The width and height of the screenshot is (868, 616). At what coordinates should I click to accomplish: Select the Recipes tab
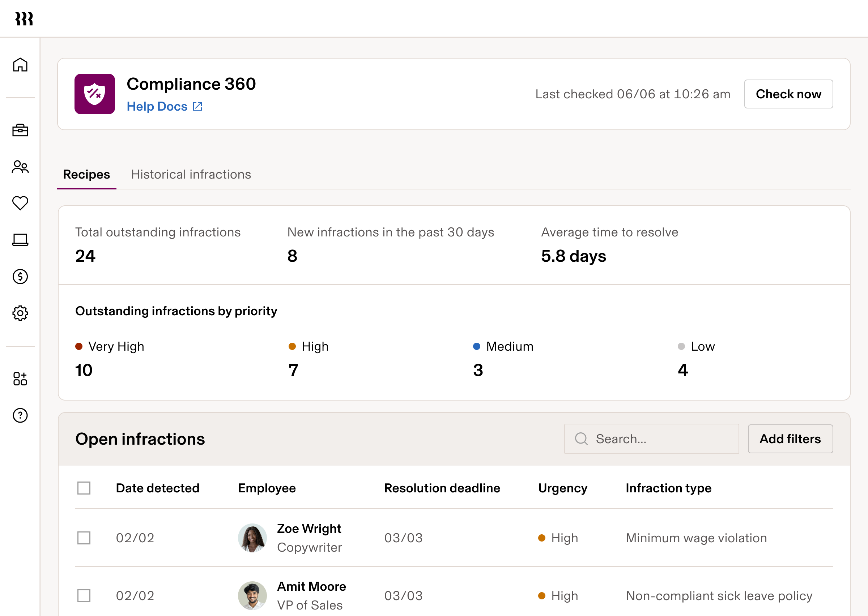coord(86,174)
